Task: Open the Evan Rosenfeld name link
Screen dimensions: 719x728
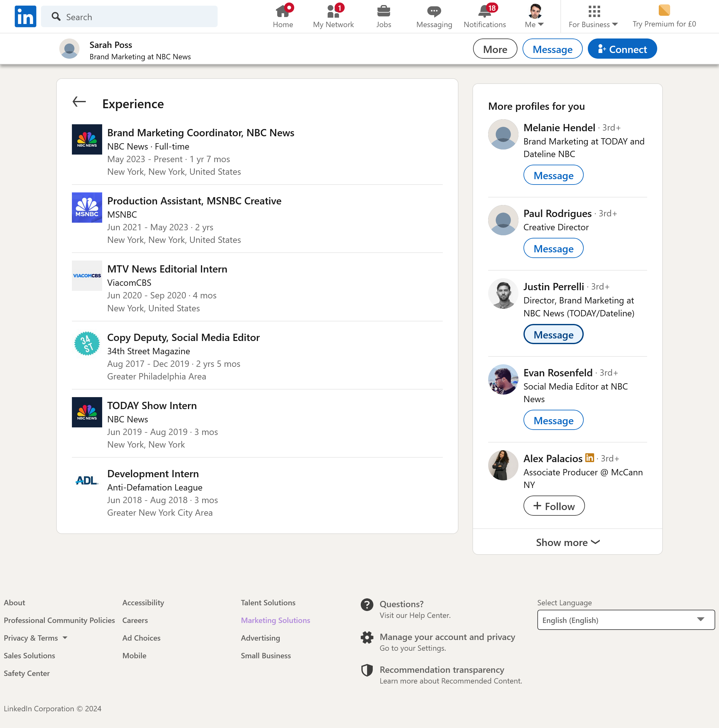Action: [558, 372]
